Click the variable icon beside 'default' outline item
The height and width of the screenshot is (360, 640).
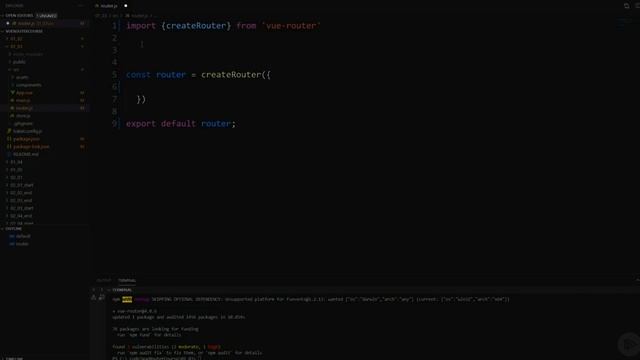[x=12, y=236]
